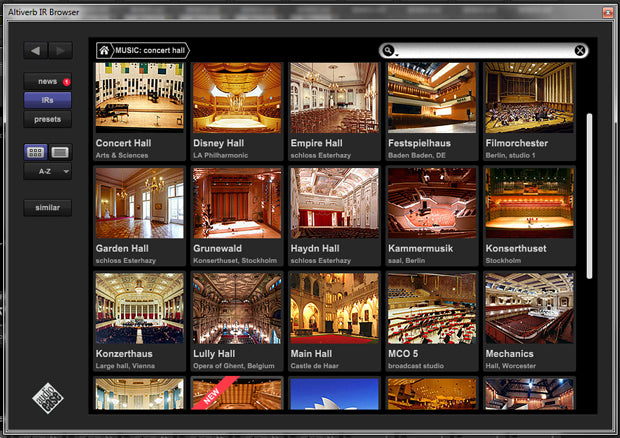The image size is (620, 438).
Task: Select the MCO 5 broadcast studio thumbnail
Action: [x=432, y=308]
